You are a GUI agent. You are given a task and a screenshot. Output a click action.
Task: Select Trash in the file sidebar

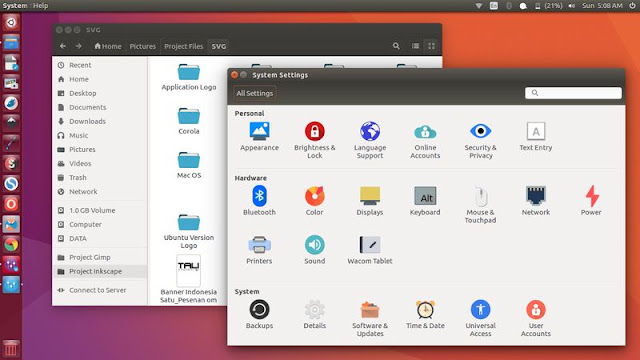[x=100, y=178]
